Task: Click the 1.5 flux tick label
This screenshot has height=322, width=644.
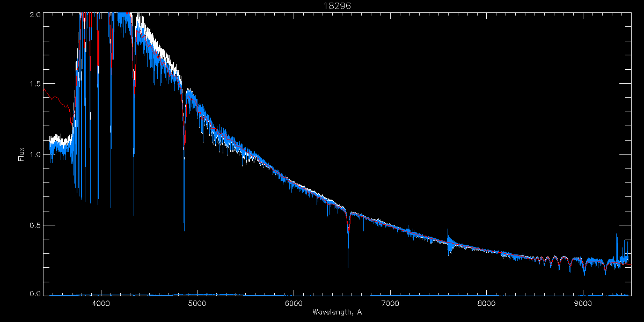Action: pos(34,84)
